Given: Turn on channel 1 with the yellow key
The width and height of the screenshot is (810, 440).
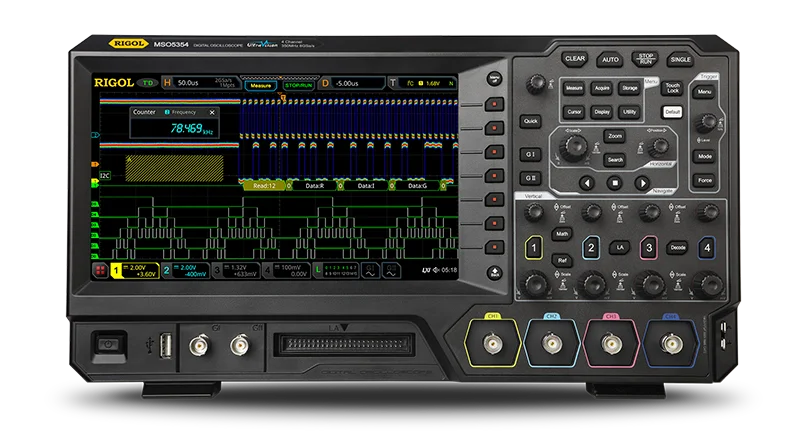Looking at the screenshot, I should [534, 248].
